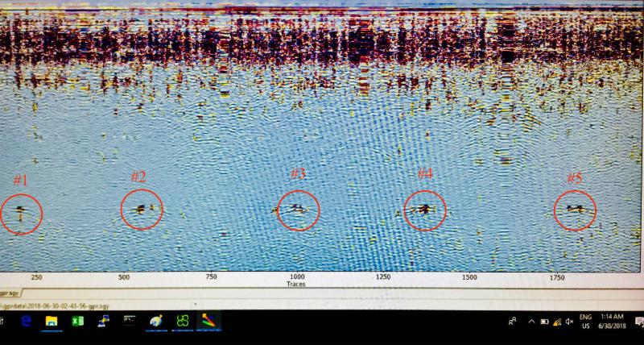Switch to the command prompt window
This screenshot has height=345, width=644.
[x=130, y=322]
